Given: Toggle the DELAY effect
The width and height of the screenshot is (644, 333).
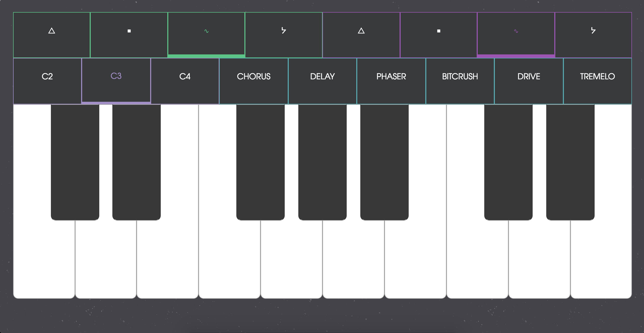Looking at the screenshot, I should 323,81.
